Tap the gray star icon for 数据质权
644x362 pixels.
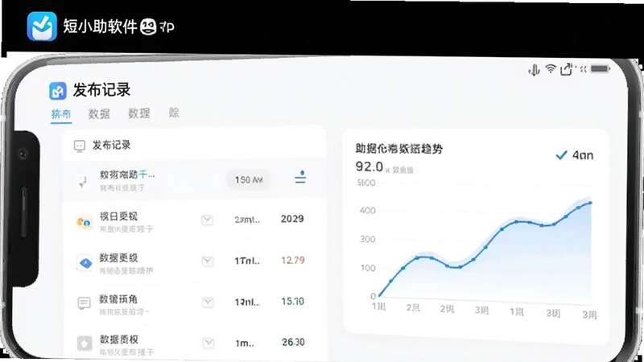85,343
